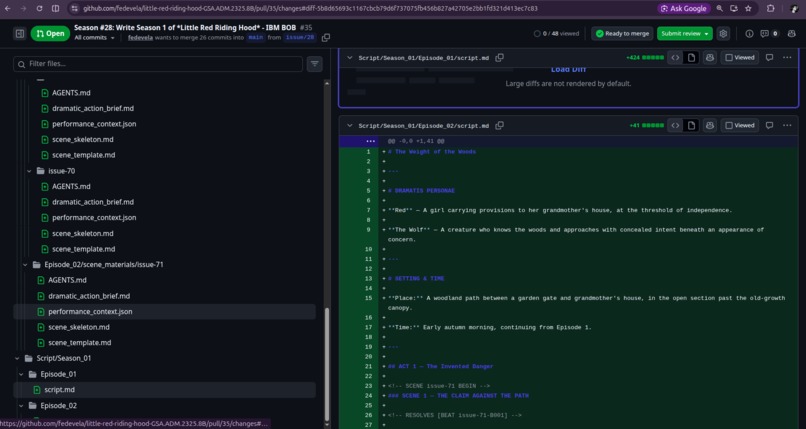This screenshot has height=429, width=806.
Task: Collapse the Script/Season_01 folder
Action: (x=17, y=358)
